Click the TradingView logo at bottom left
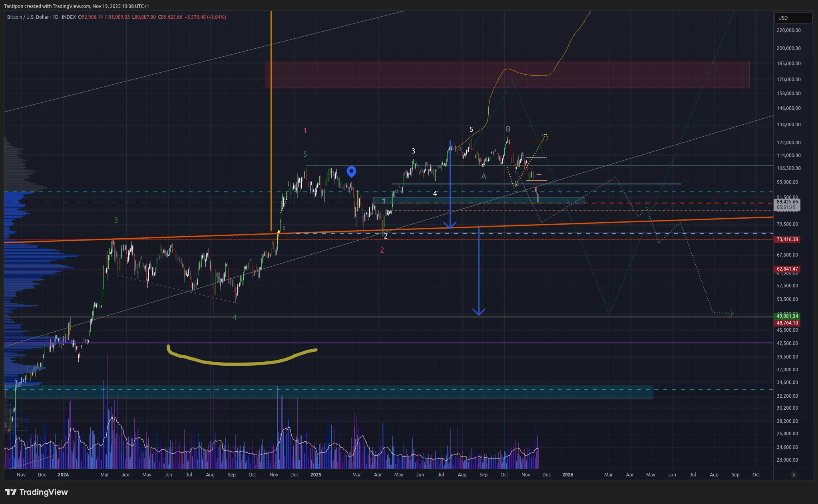 tap(36, 492)
